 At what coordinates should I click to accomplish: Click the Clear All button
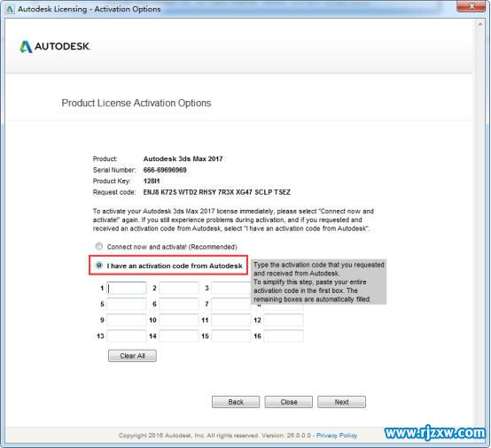[132, 356]
